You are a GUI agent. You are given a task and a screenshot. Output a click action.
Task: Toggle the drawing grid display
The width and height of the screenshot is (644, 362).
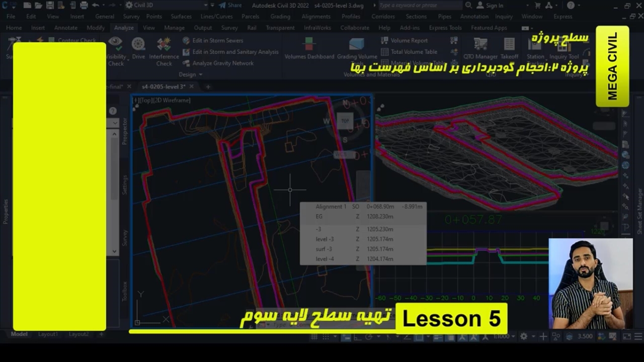[x=314, y=336]
